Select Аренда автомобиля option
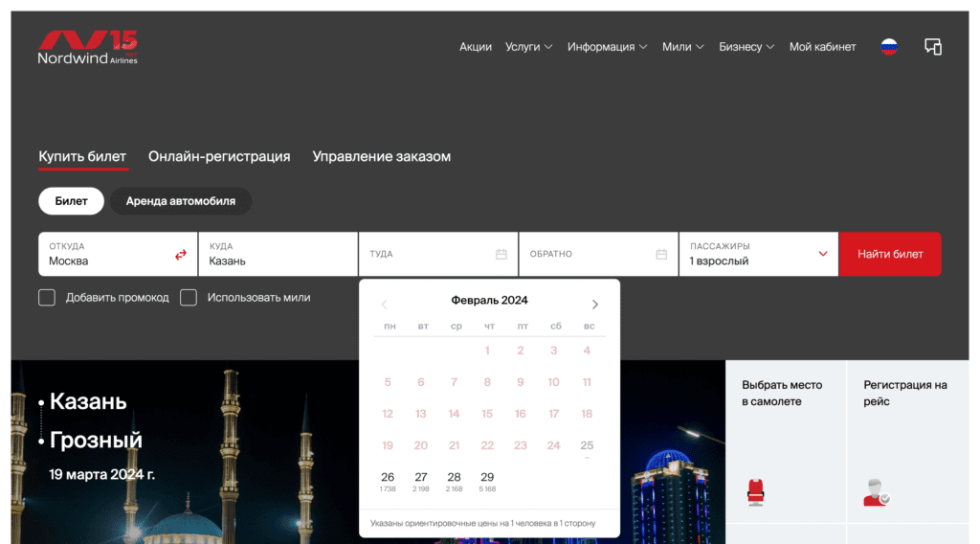This screenshot has width=980, height=544. pos(181,201)
